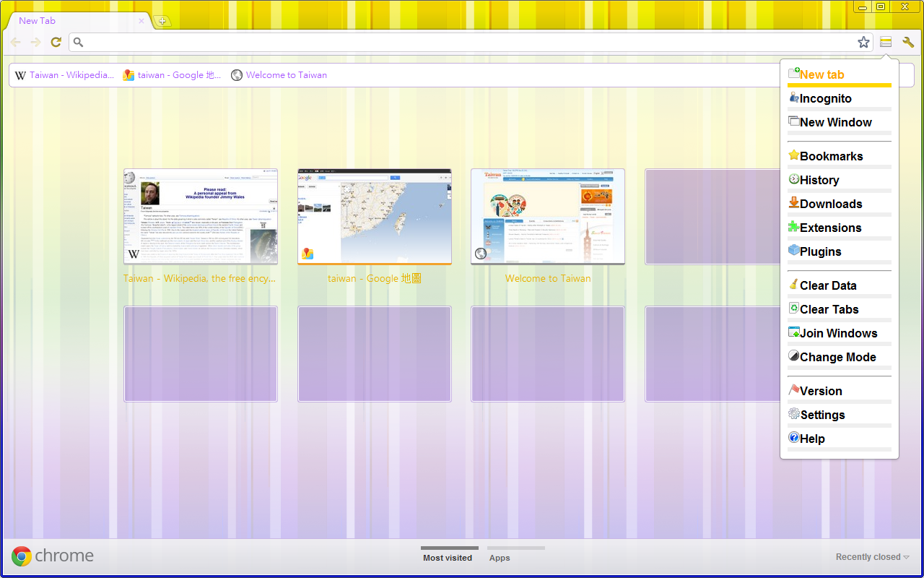Select Clear Tabs in popup menu
Viewport: 924px width, 578px height.
(840, 310)
